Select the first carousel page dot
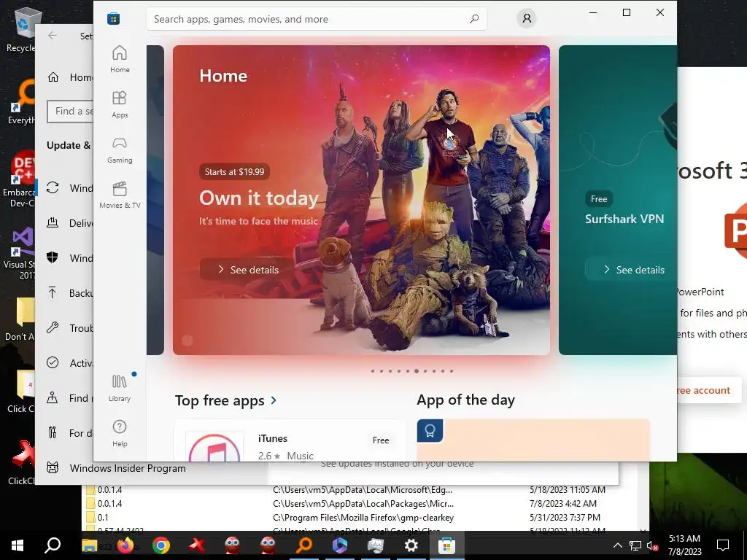Screen dimensions: 747x560 pyautogui.click(x=373, y=371)
